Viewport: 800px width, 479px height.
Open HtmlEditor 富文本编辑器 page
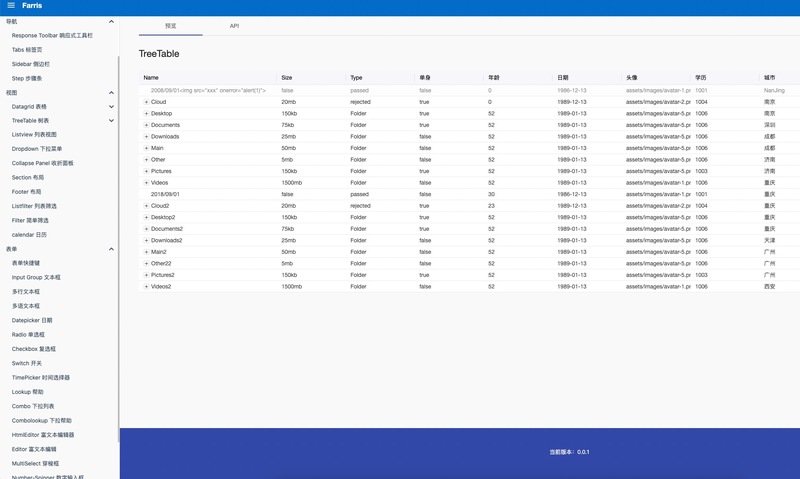[43, 435]
